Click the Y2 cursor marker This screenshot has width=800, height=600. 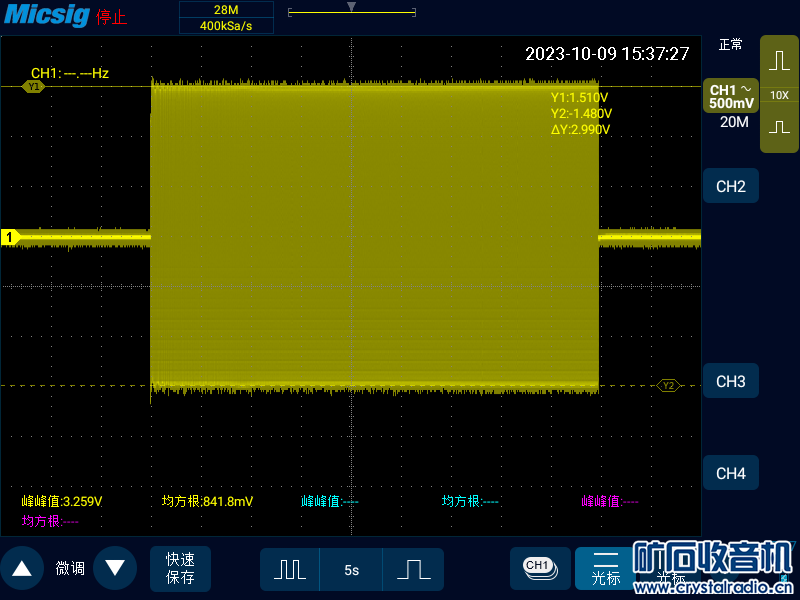point(668,385)
